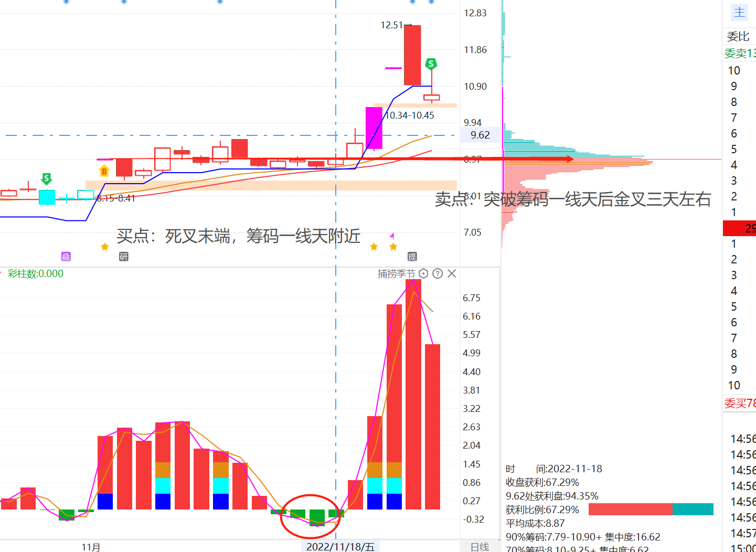This screenshot has width=756, height=552.
Task: Click the red 委买 label
Action: (x=740, y=403)
